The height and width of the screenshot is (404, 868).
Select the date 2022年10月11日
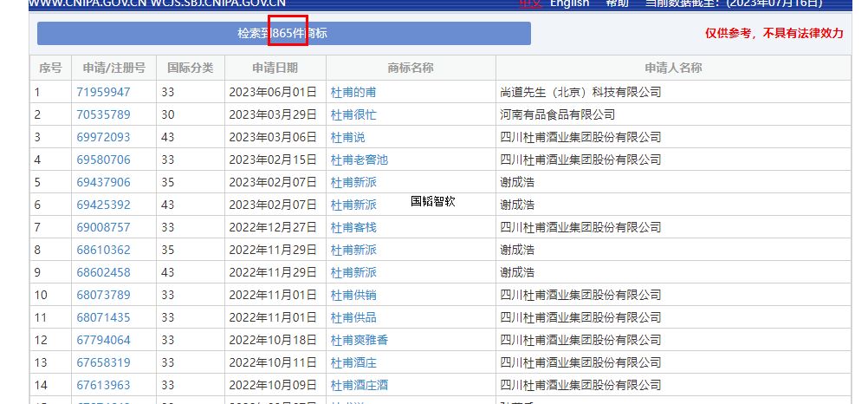point(273,362)
